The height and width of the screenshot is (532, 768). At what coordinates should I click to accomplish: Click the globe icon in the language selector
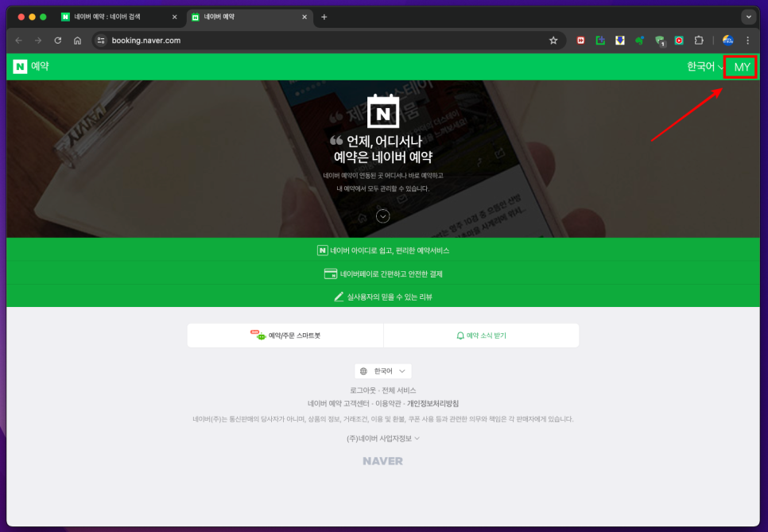point(363,371)
